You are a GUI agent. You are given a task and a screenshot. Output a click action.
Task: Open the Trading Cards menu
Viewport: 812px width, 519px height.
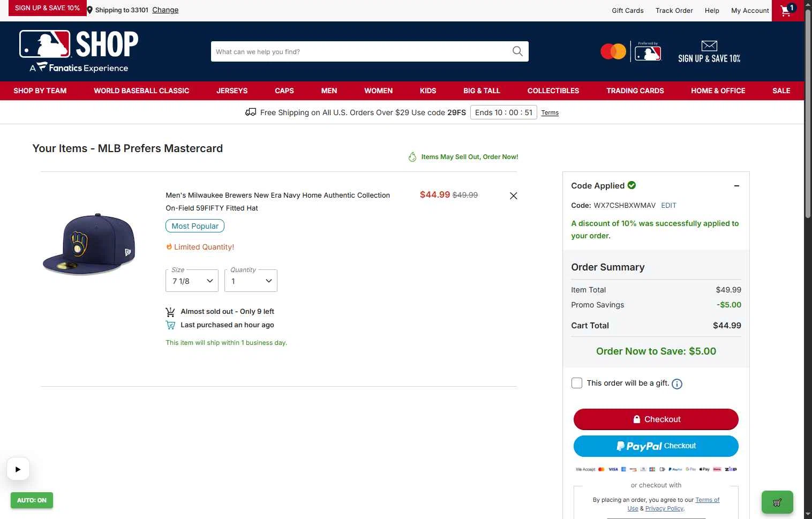pos(635,91)
